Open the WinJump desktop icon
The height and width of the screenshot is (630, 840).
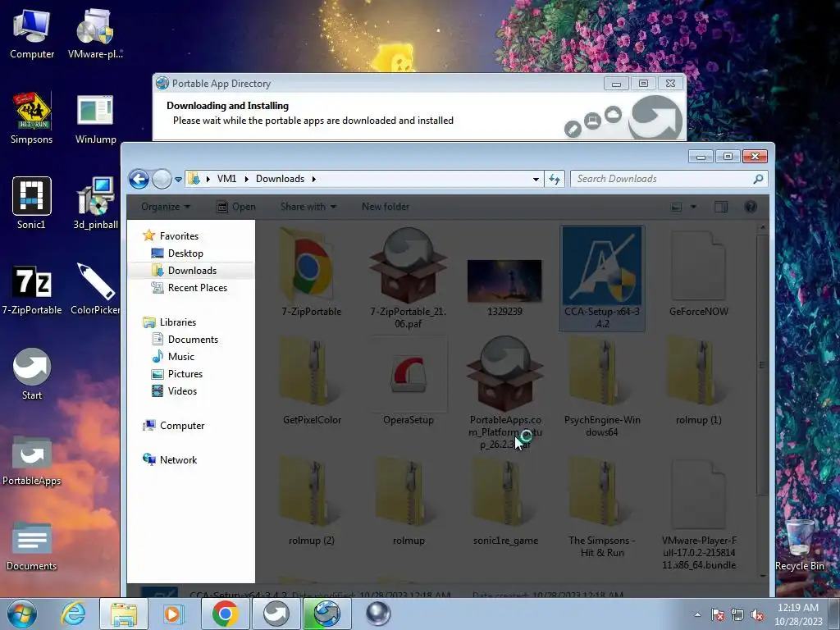click(x=95, y=119)
